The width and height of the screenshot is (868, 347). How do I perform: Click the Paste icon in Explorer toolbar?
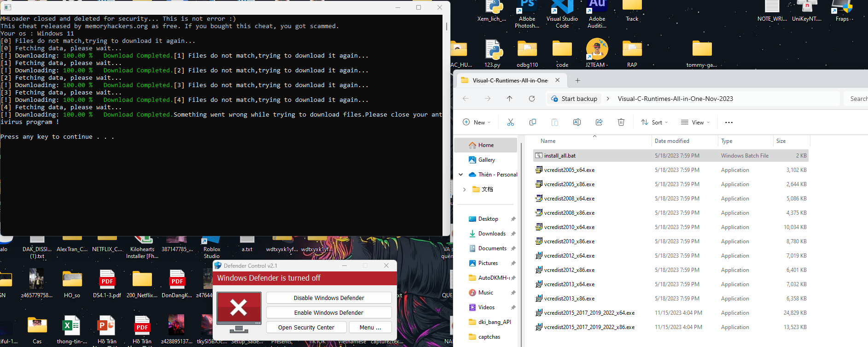tap(555, 122)
